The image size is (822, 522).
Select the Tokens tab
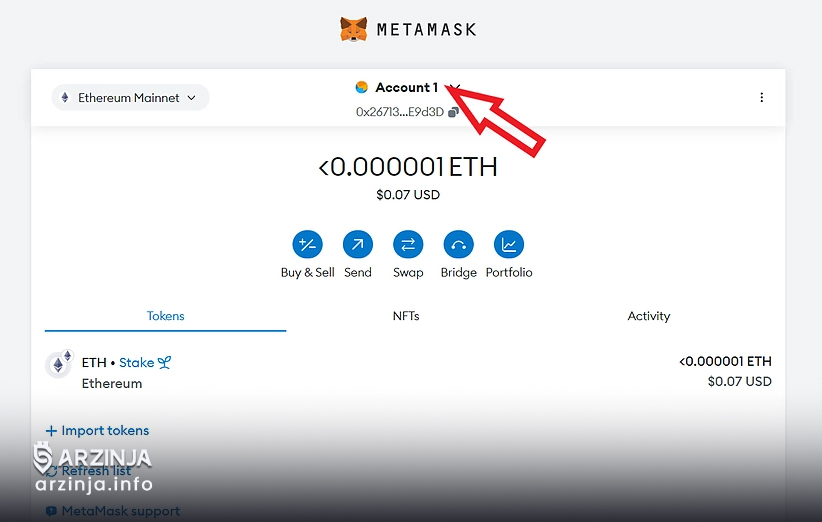(x=165, y=316)
